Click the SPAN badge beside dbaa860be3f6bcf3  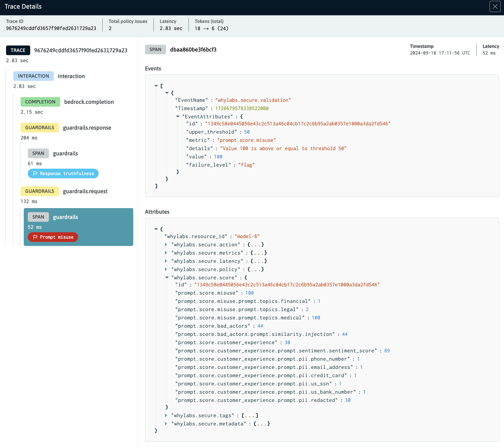coord(155,49)
